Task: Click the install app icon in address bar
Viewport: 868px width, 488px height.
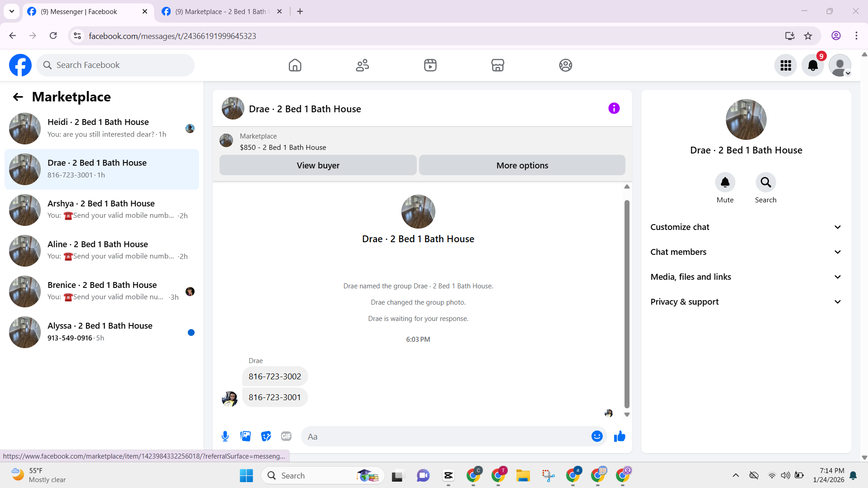Action: tap(790, 36)
